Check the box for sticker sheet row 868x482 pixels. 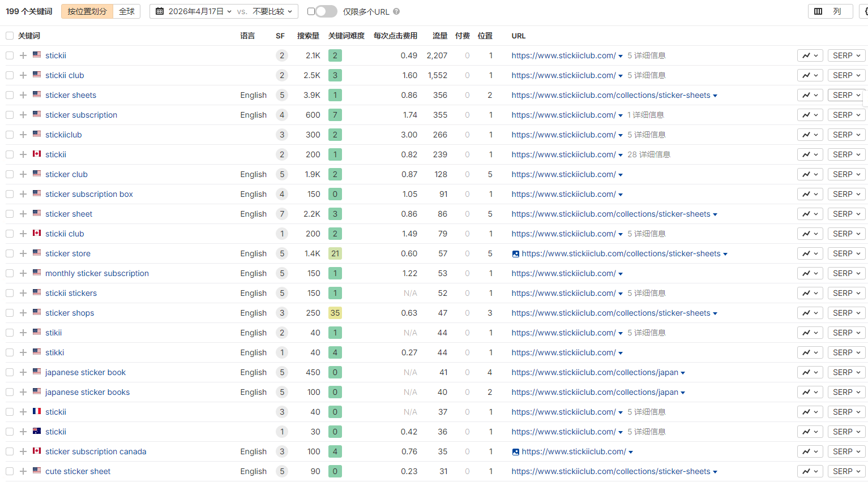pyautogui.click(x=10, y=214)
